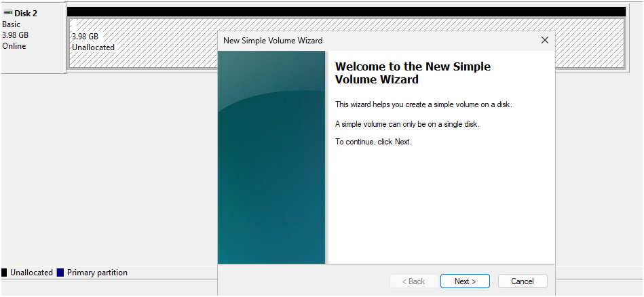Screen dimensions: 644x297
Task: Click the Unallocated legend label
Action: (31, 273)
